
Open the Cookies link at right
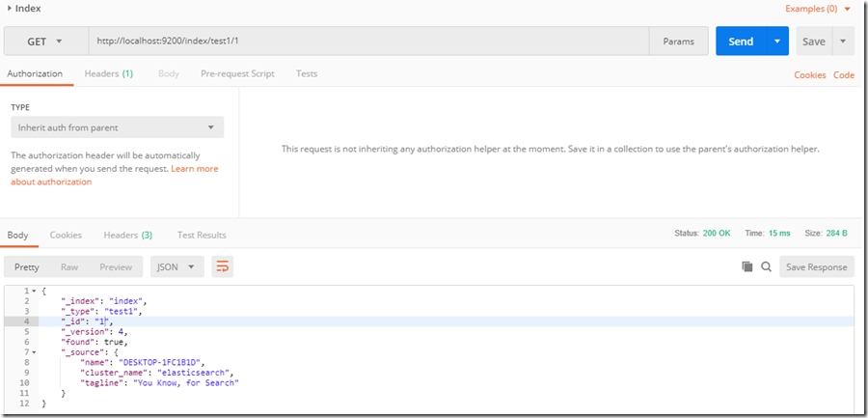coord(810,75)
